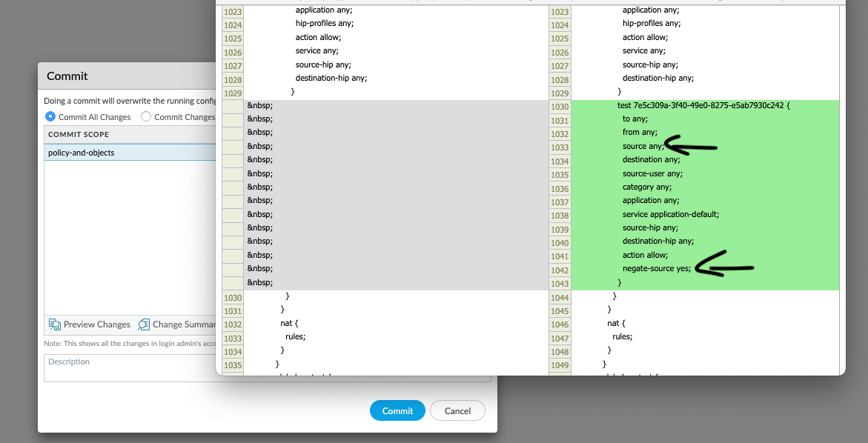This screenshot has height=443, width=868.
Task: Choose the Commit Changes option
Action: [x=146, y=116]
